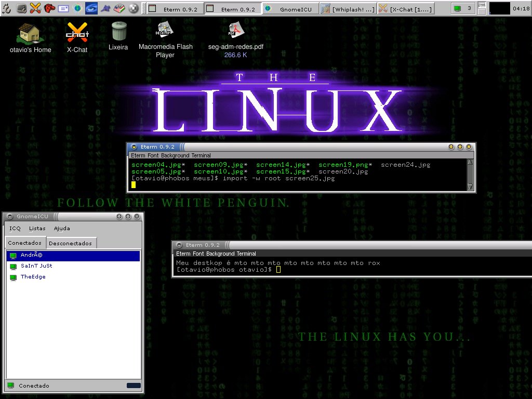Click the green monitor icon beside André

click(x=13, y=256)
